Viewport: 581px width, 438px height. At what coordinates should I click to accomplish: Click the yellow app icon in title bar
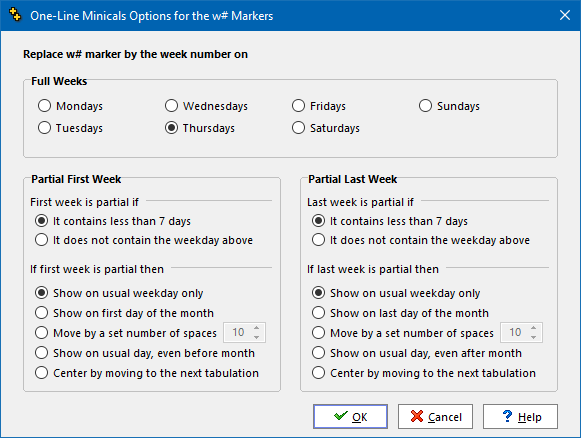pos(15,15)
